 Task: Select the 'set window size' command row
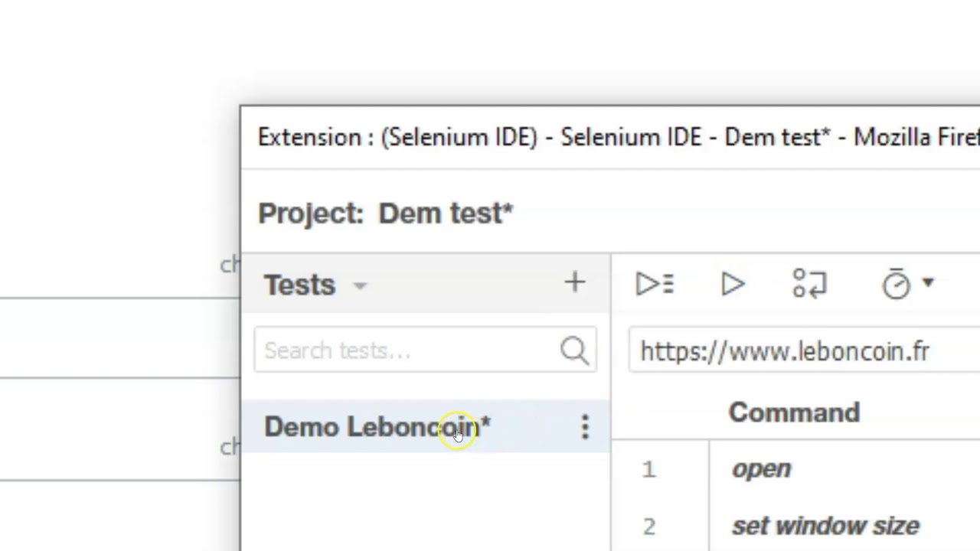796,526
